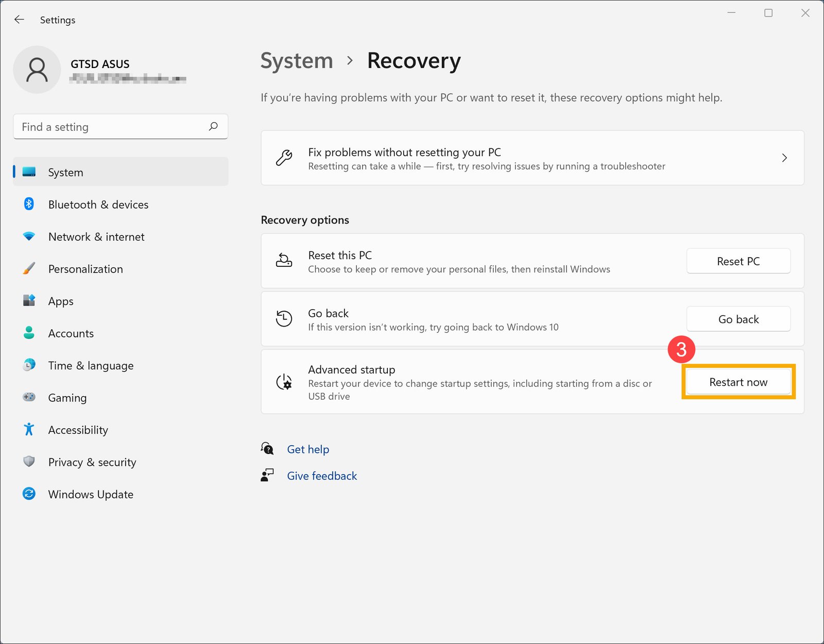Open Personalization via paintbrush icon
This screenshot has width=824, height=644.
pyautogui.click(x=29, y=269)
